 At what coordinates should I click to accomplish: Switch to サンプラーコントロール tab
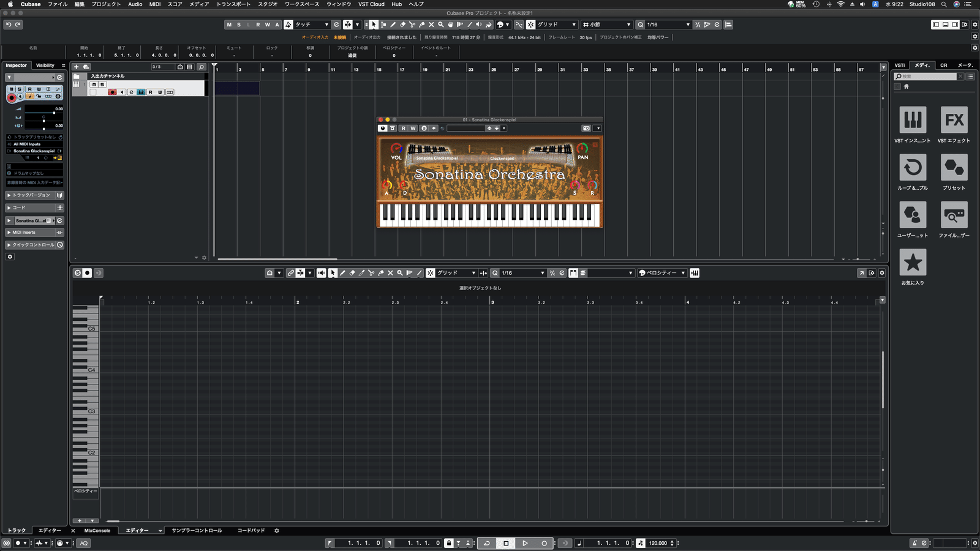click(x=197, y=531)
